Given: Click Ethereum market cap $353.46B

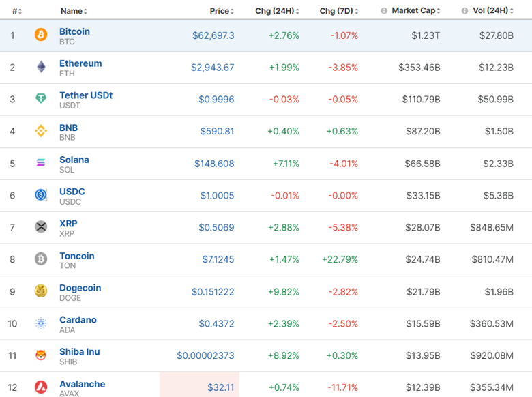Looking at the screenshot, I should pos(419,67).
